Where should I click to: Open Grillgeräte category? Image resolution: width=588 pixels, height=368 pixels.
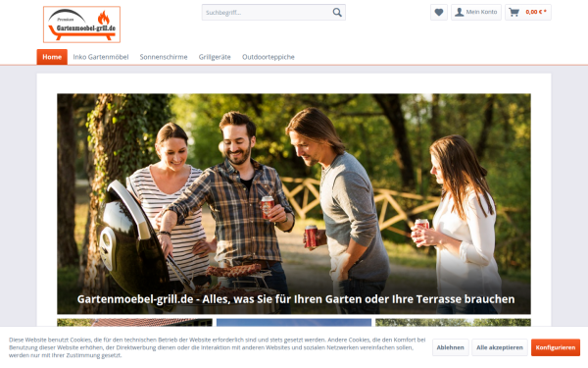coord(215,57)
